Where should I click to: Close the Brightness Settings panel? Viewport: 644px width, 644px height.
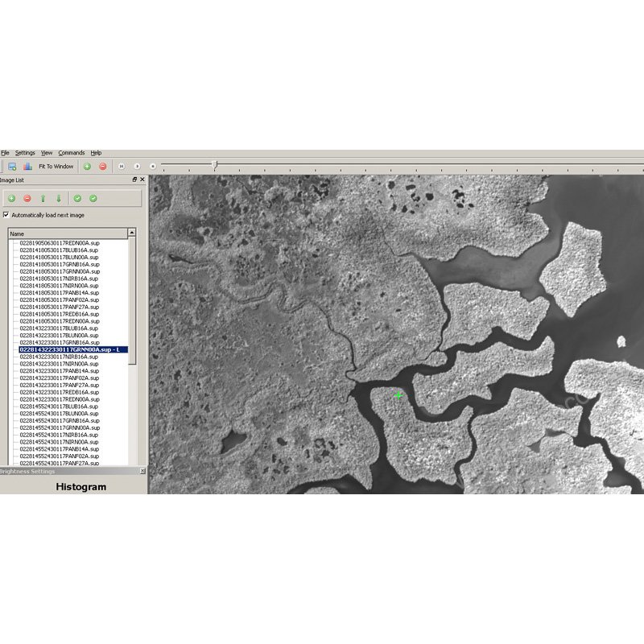click(x=142, y=471)
